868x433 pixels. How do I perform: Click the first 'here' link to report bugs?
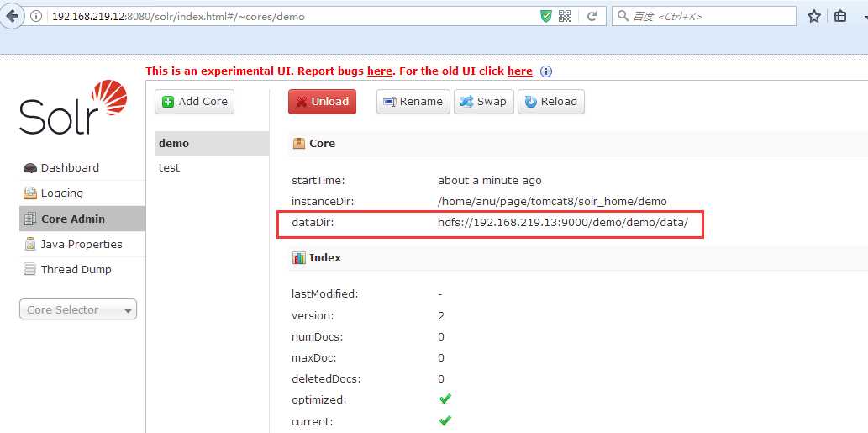click(379, 71)
